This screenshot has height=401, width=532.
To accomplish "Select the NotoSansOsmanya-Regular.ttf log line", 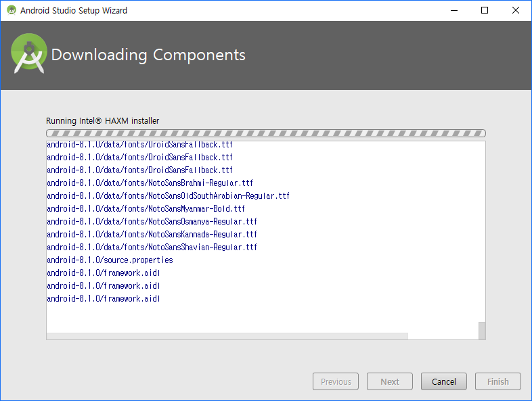I will click(152, 222).
